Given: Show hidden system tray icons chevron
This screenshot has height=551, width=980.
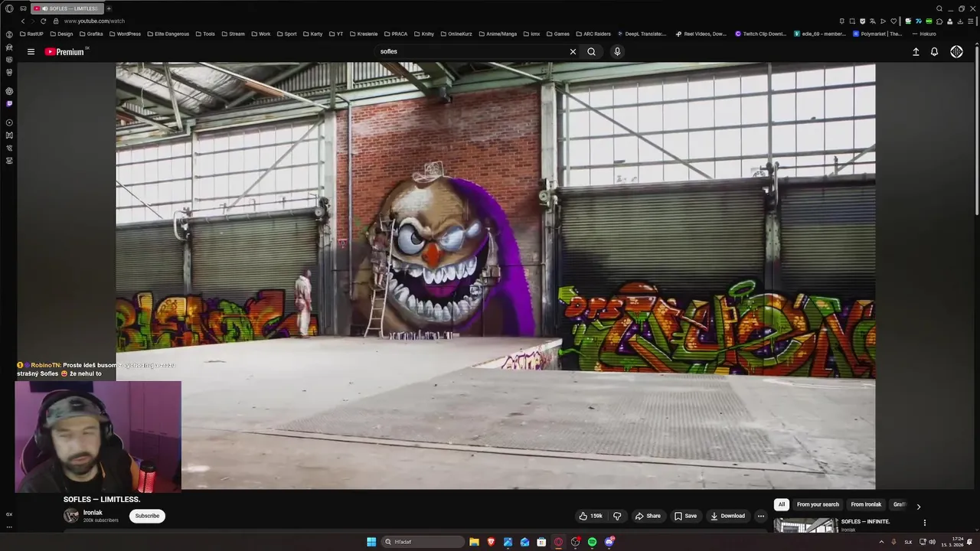Looking at the screenshot, I should pyautogui.click(x=881, y=542).
